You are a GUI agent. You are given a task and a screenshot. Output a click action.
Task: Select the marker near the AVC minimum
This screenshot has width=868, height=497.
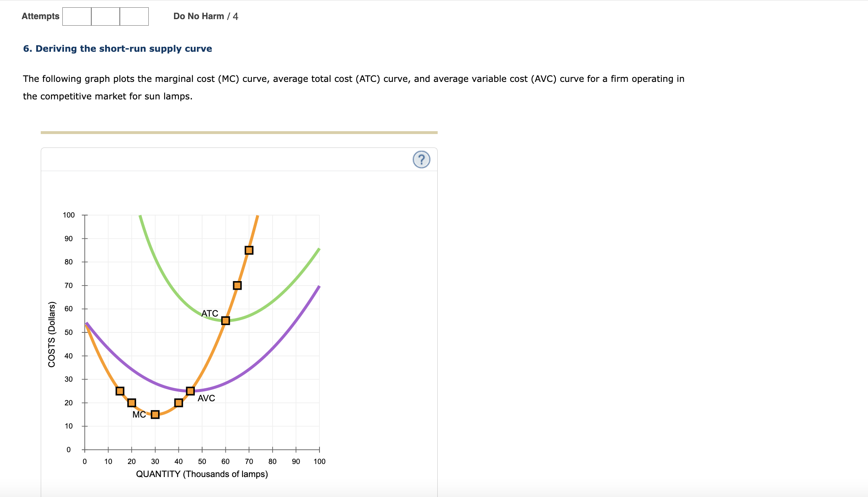pyautogui.click(x=190, y=390)
